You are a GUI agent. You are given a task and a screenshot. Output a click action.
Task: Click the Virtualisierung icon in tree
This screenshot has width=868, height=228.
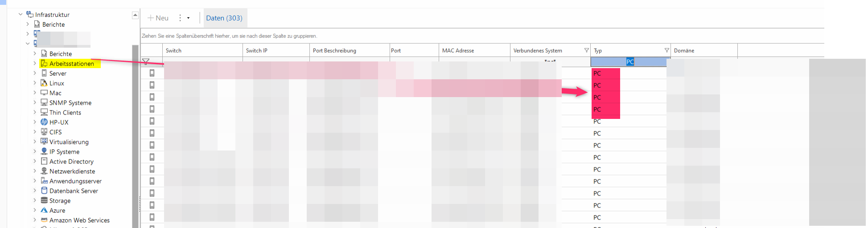tap(44, 142)
